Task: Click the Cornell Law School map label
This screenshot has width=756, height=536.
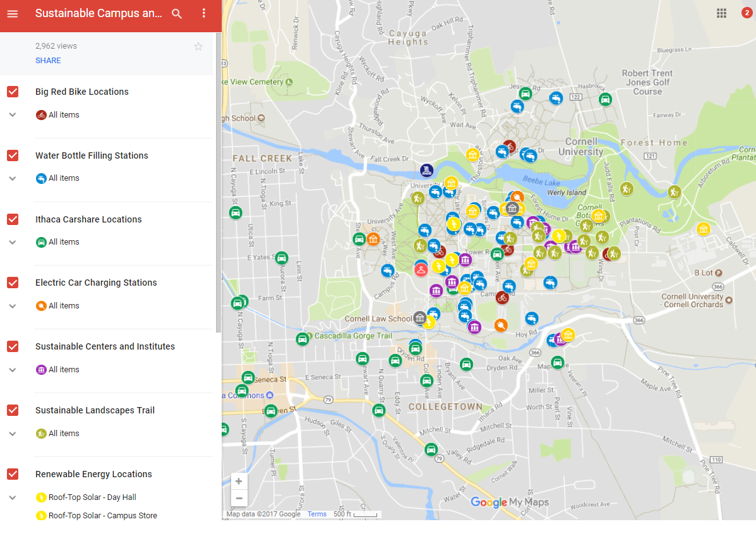Action: [x=378, y=319]
